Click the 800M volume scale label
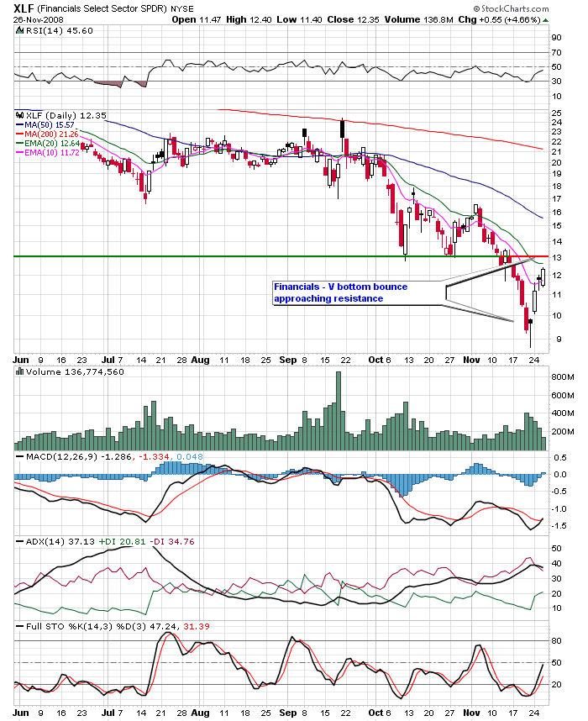The width and height of the screenshot is (588, 721). coord(563,377)
